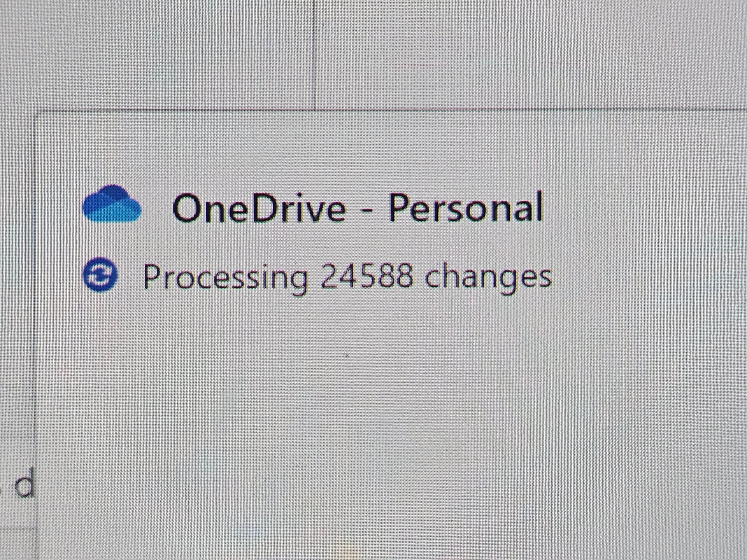
Task: Click the word "Processing" beside the sync icon
Action: coord(225,277)
